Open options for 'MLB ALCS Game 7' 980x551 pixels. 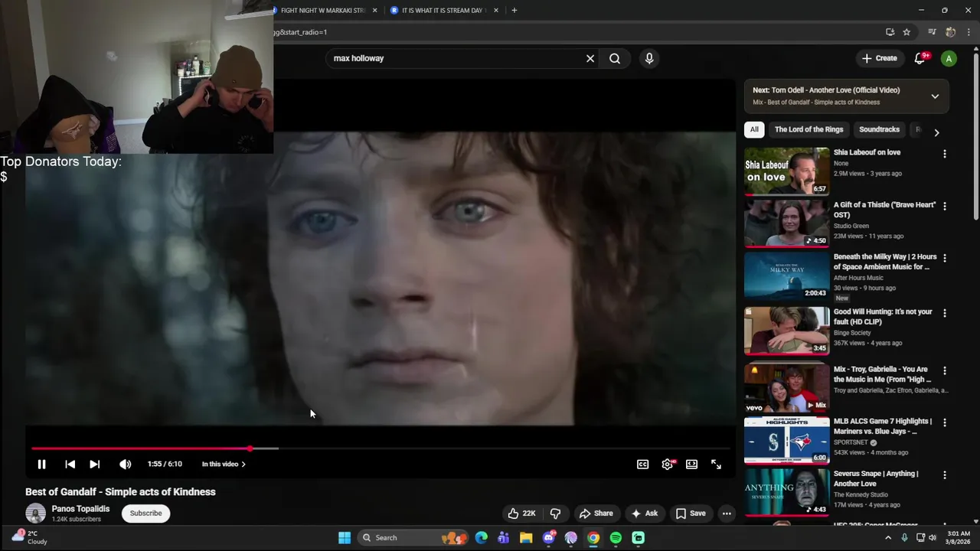coord(944,422)
